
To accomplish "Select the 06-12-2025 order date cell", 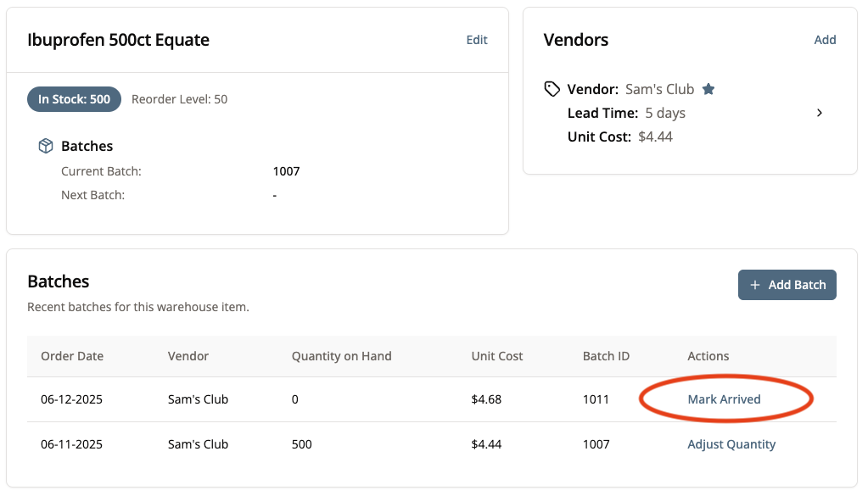I will [72, 399].
